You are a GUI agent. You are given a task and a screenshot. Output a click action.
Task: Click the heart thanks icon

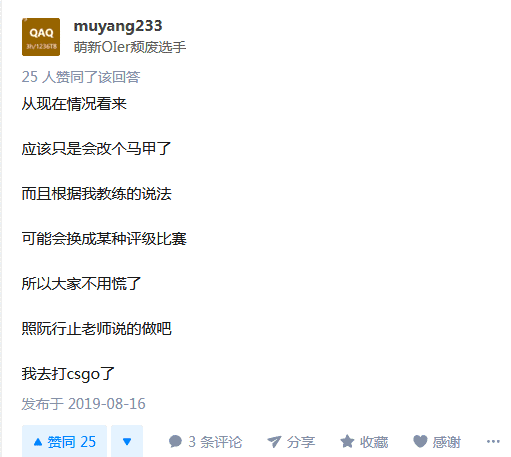pos(420,442)
